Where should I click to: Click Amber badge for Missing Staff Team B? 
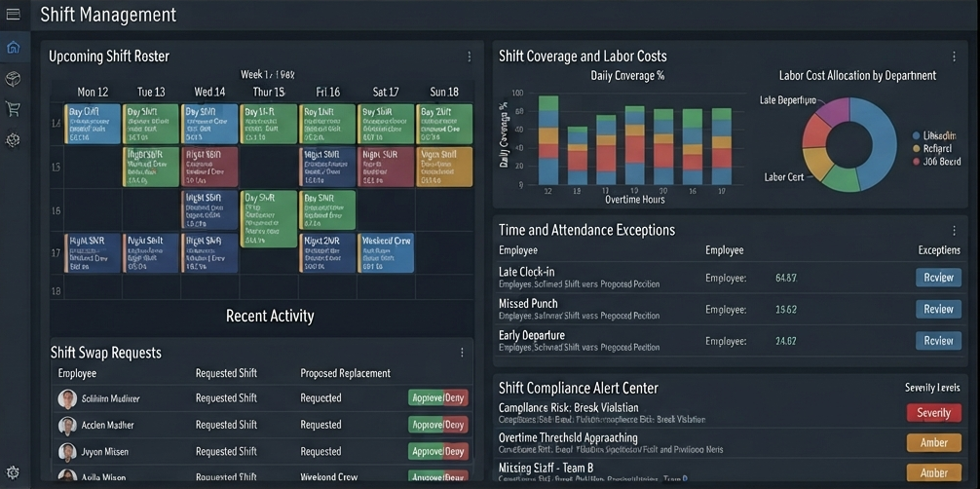[933, 472]
